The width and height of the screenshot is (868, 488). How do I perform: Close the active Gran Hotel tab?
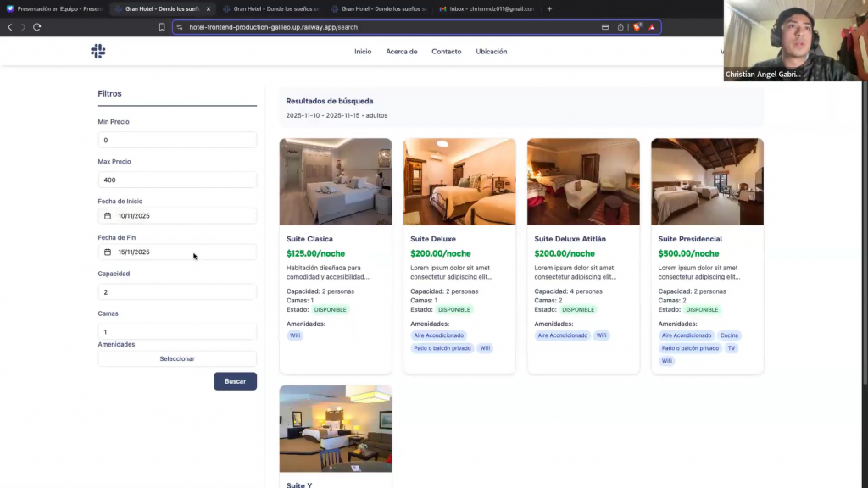click(209, 9)
